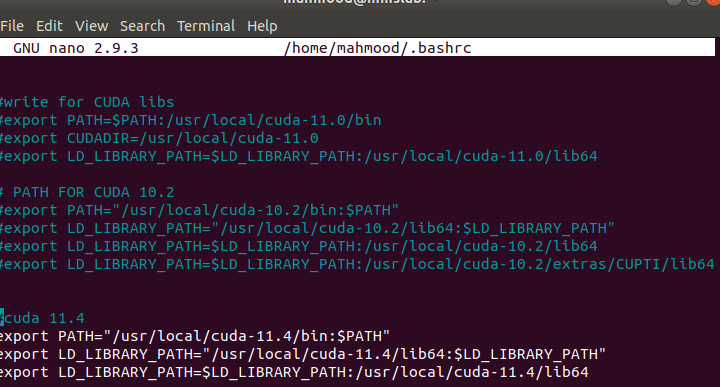The width and height of the screenshot is (720, 387).
Task: Open the Search menu
Action: point(142,26)
